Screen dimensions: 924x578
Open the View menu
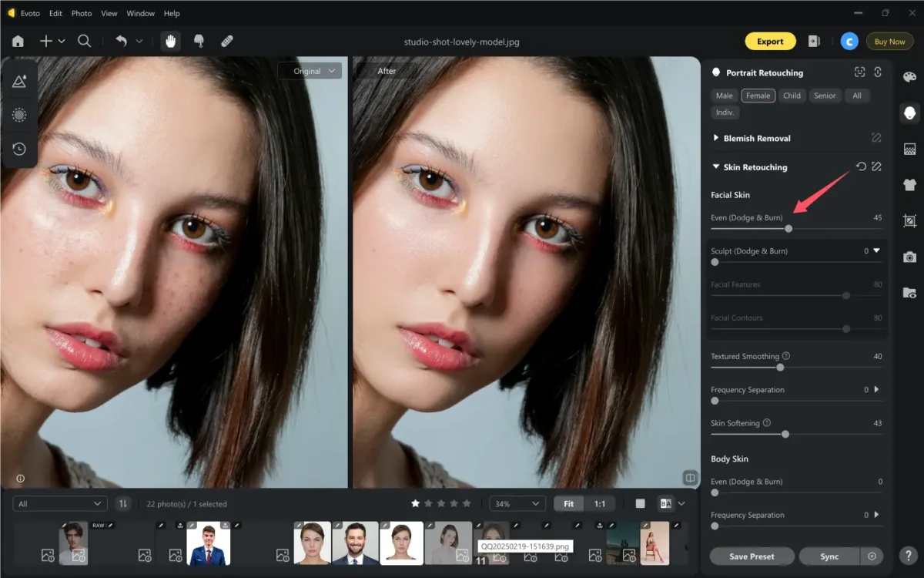[x=109, y=13]
